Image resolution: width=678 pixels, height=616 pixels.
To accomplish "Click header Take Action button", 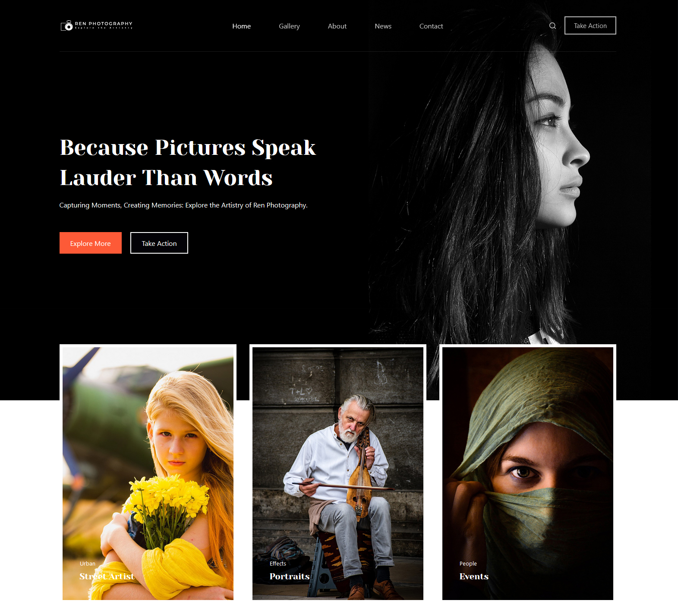I will (590, 25).
